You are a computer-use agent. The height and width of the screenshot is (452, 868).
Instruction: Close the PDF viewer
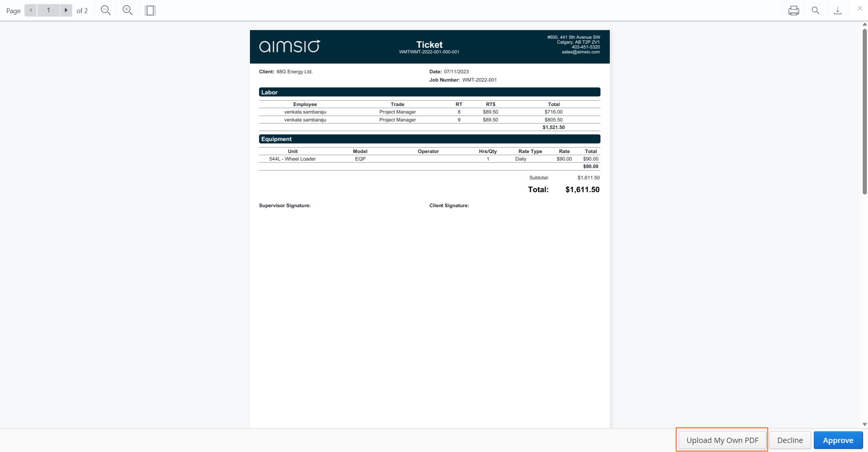tap(860, 8)
